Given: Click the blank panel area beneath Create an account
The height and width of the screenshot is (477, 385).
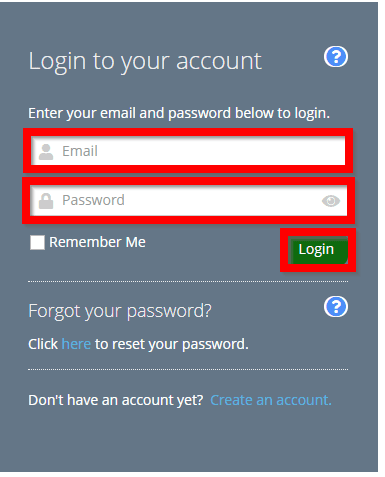Looking at the screenshot, I should [x=188, y=440].
